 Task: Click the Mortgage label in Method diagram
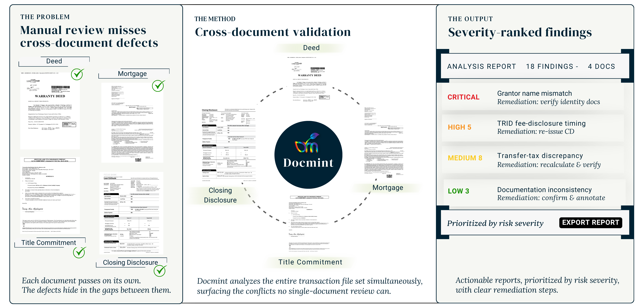tap(388, 187)
